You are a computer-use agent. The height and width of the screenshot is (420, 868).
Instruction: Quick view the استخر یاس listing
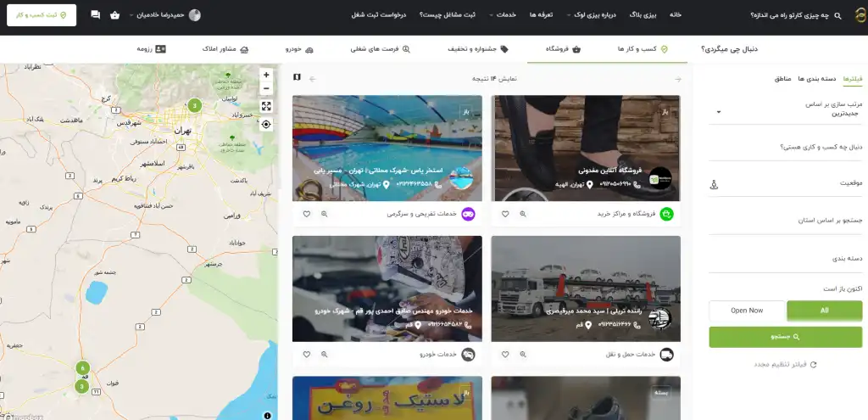coord(324,214)
